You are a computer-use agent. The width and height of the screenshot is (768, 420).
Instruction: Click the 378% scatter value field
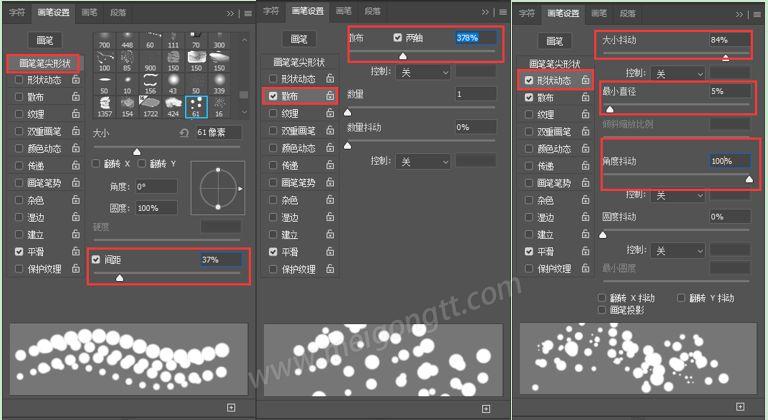pos(475,38)
